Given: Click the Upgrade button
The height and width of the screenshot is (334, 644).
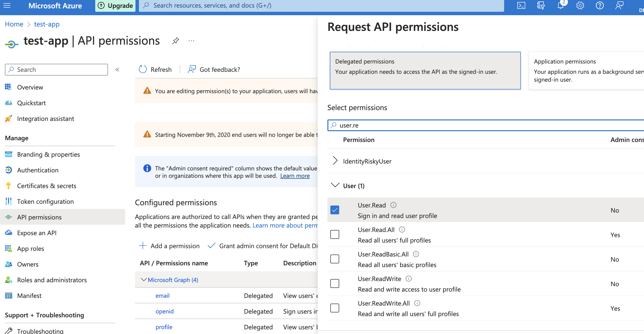Looking at the screenshot, I should click(x=115, y=5).
